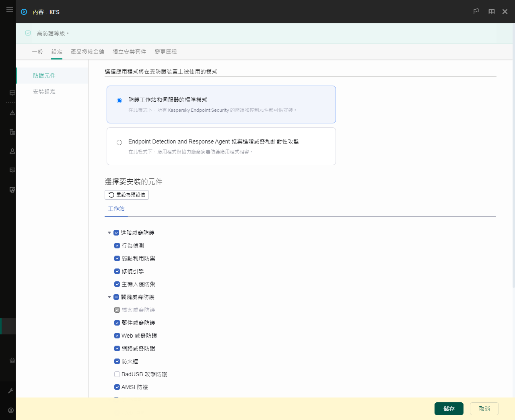Collapse the 進階威脅防護 tree group

coord(109,233)
